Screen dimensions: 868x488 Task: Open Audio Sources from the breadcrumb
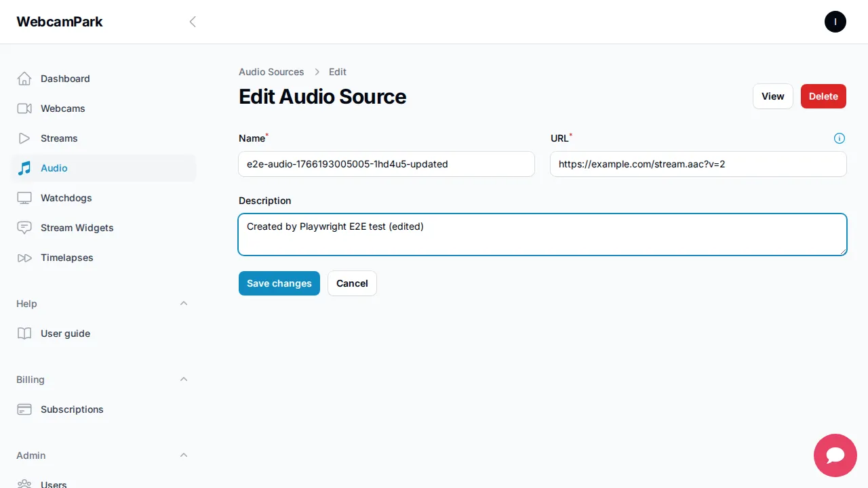271,72
